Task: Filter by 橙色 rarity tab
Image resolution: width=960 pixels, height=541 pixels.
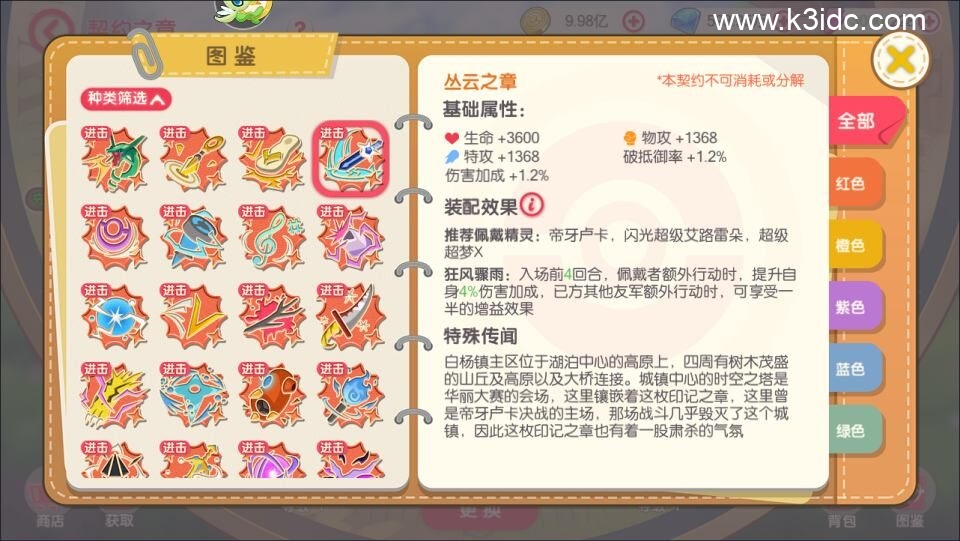Action: pyautogui.click(x=855, y=245)
